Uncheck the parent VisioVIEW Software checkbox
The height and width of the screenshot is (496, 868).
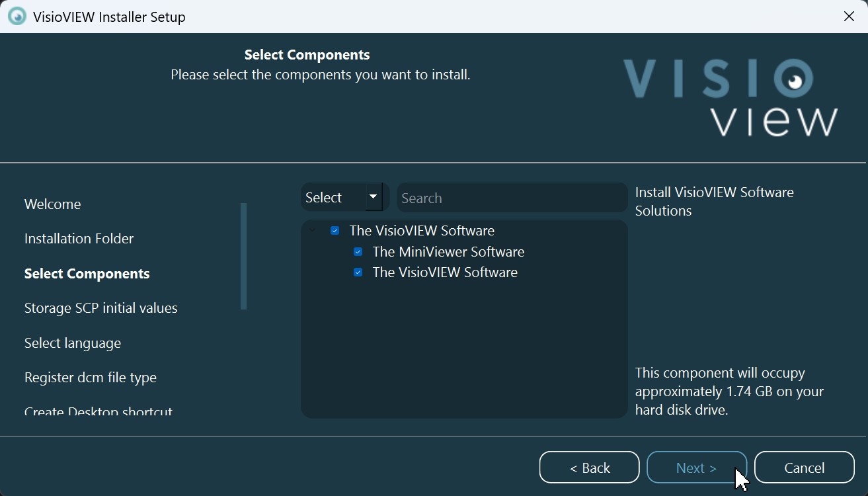pos(335,231)
